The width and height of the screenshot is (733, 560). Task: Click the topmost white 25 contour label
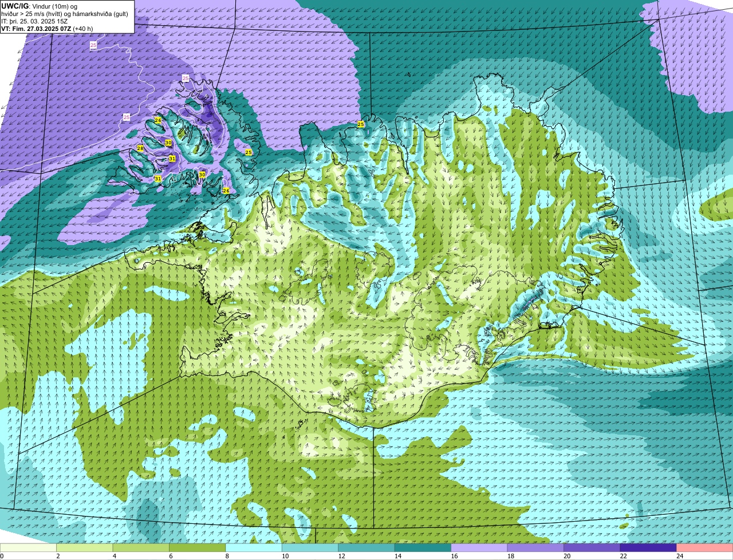(x=93, y=45)
